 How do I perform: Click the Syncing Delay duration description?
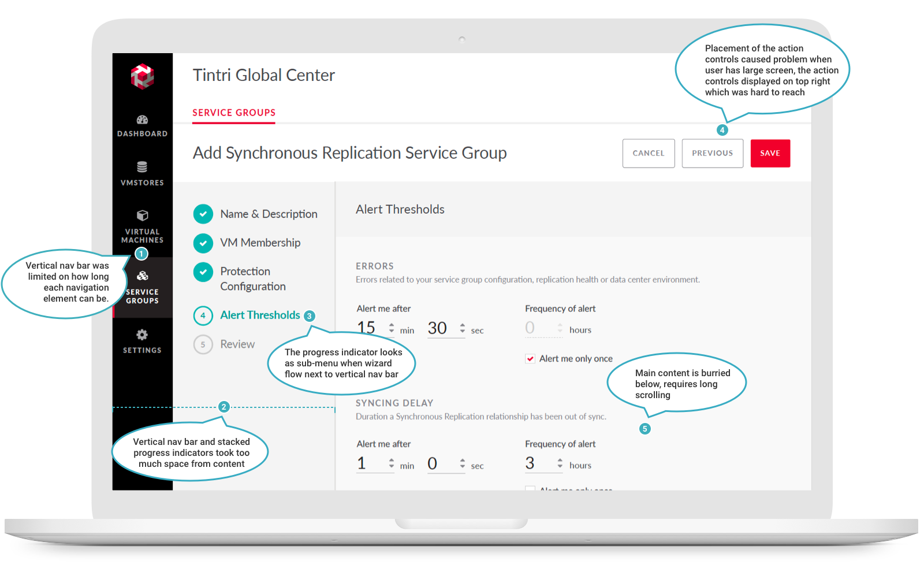[x=481, y=417]
